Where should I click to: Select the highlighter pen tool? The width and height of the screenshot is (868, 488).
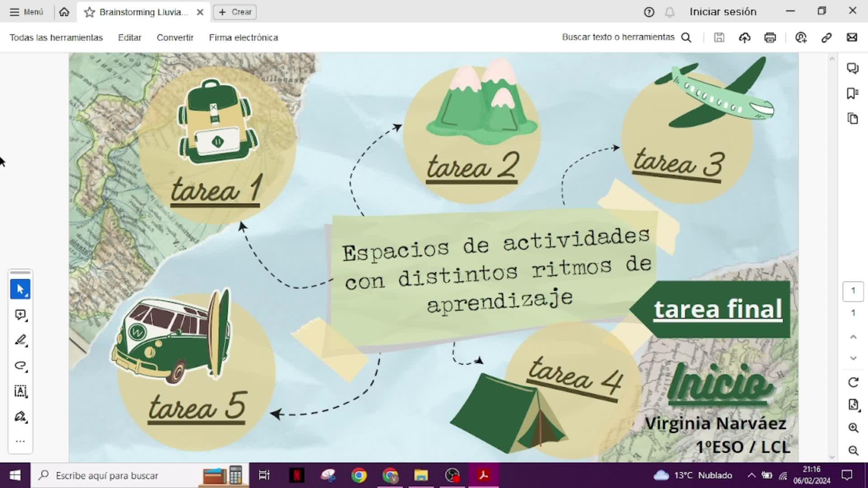tap(20, 340)
